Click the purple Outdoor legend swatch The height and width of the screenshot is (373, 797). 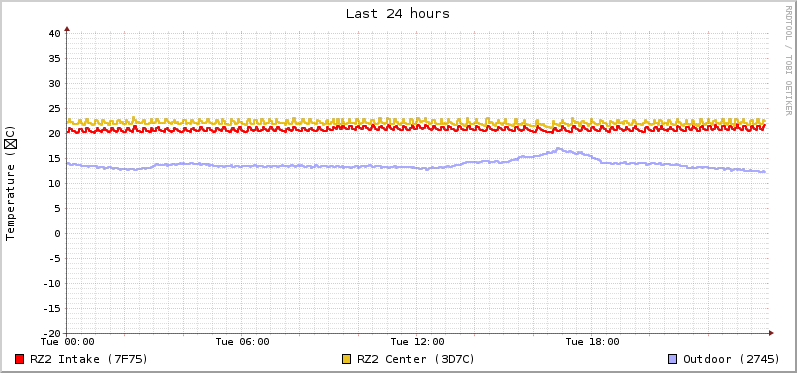coord(672,359)
